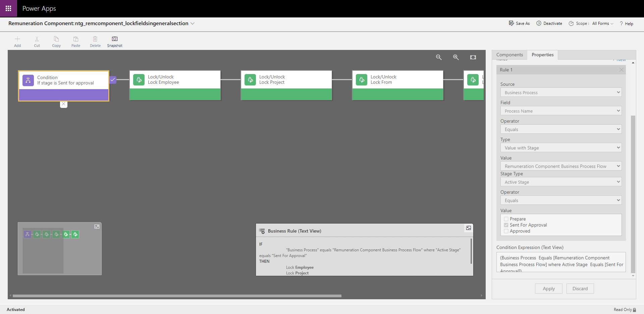Open the first Operator dropdown under Field
Screen dimensions: 644x314
561,129
